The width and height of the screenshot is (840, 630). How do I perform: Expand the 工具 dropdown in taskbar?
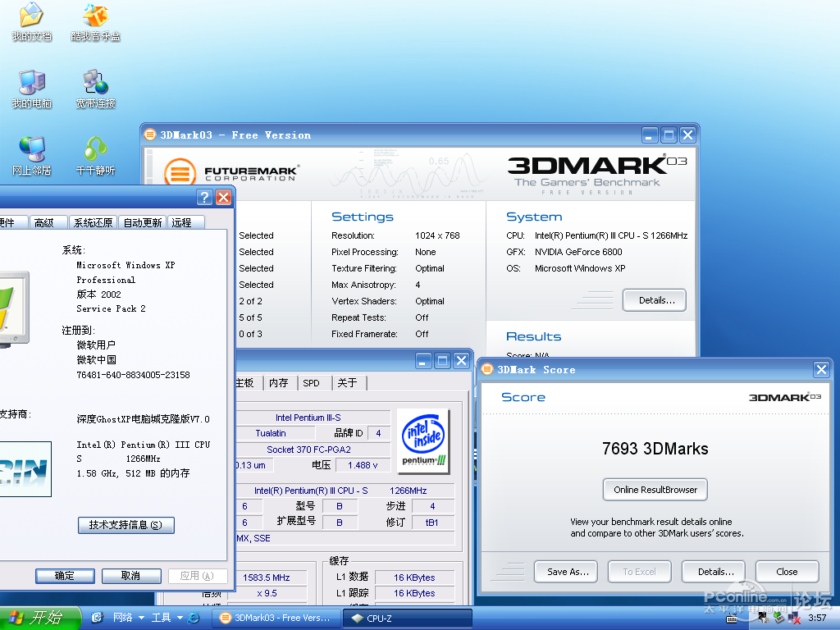pyautogui.click(x=178, y=618)
